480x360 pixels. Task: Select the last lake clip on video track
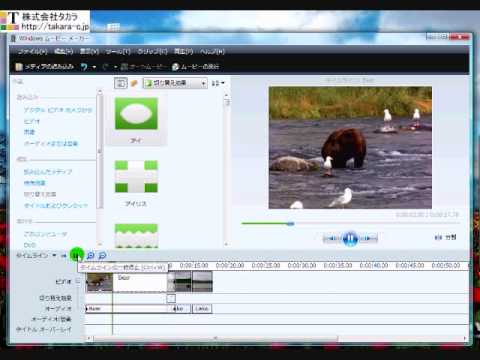coord(202,282)
